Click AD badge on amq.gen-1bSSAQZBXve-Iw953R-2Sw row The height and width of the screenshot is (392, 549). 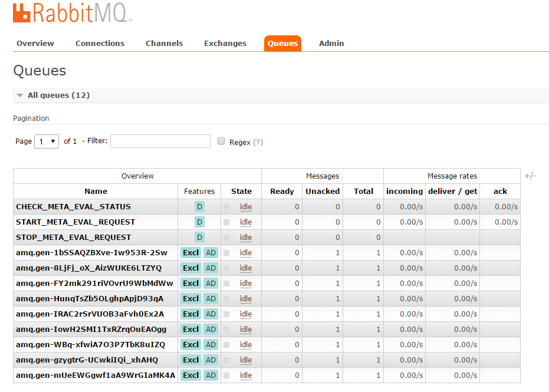(211, 253)
